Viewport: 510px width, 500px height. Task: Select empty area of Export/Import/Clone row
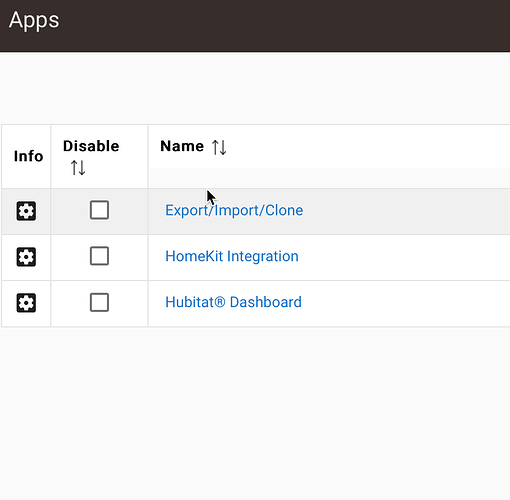pyautogui.click(x=407, y=211)
